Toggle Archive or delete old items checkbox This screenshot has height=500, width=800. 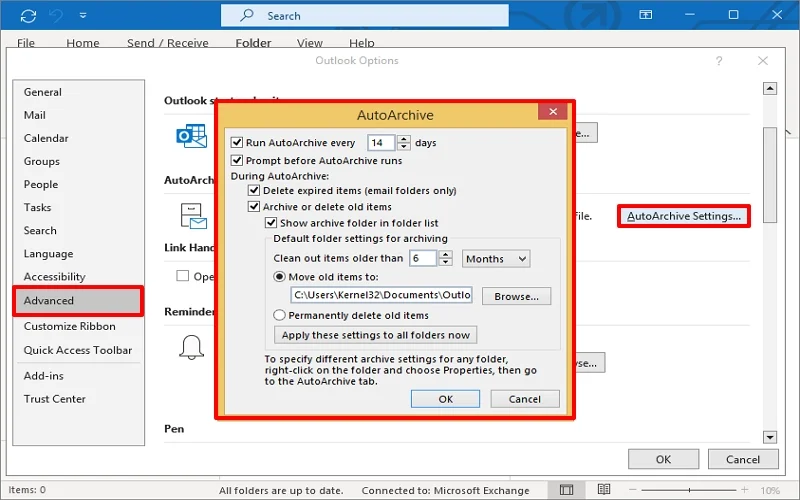(x=254, y=207)
